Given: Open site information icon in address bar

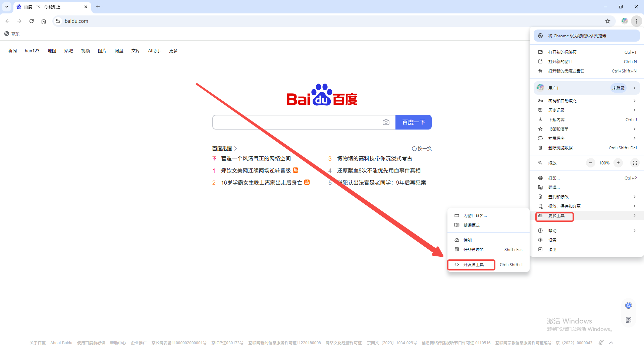Looking at the screenshot, I should tap(58, 21).
